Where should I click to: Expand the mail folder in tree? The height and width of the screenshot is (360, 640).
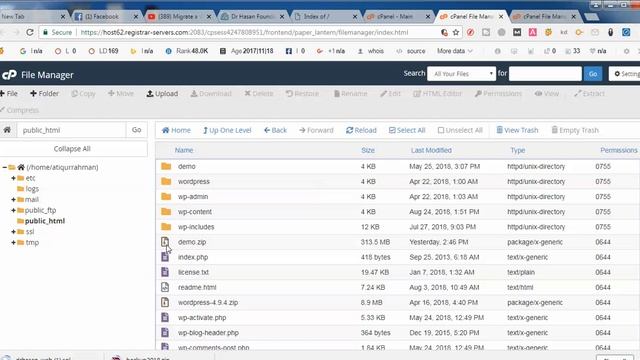13,200
